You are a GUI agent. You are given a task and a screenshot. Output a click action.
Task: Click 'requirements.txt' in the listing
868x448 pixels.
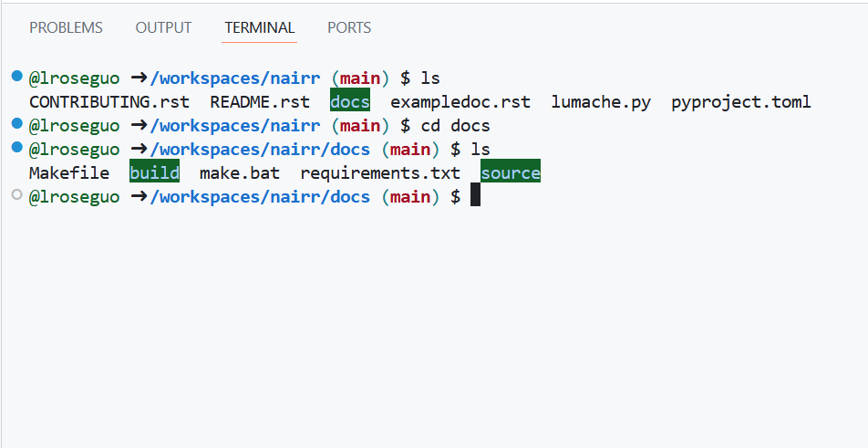pyautogui.click(x=380, y=172)
